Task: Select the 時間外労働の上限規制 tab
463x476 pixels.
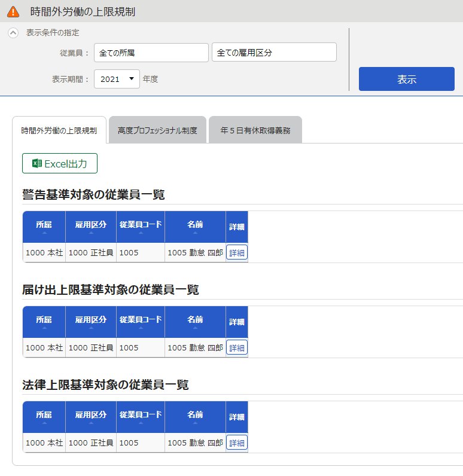Action: (x=59, y=130)
